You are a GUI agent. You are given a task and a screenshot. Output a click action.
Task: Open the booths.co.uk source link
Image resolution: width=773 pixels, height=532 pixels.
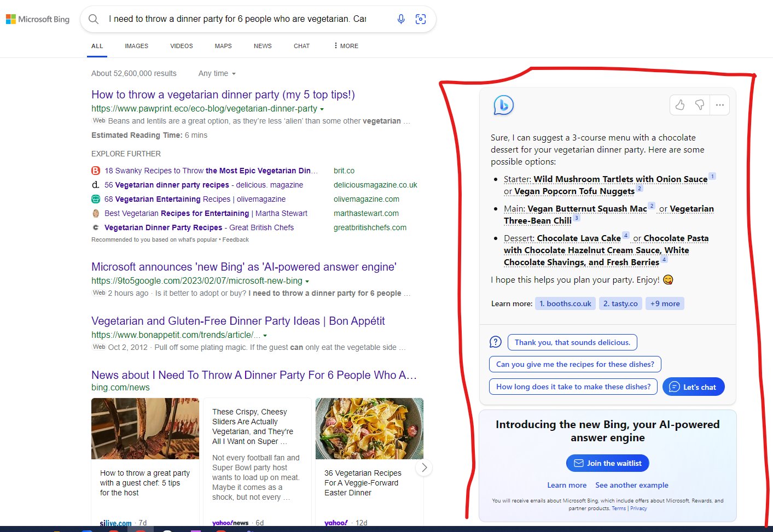tap(565, 303)
